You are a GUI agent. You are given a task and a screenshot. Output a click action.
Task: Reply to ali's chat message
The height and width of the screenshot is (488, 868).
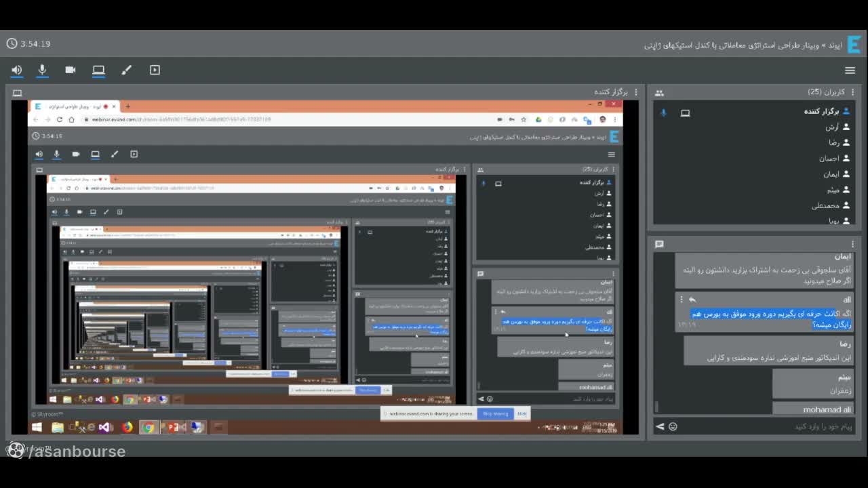coord(692,300)
